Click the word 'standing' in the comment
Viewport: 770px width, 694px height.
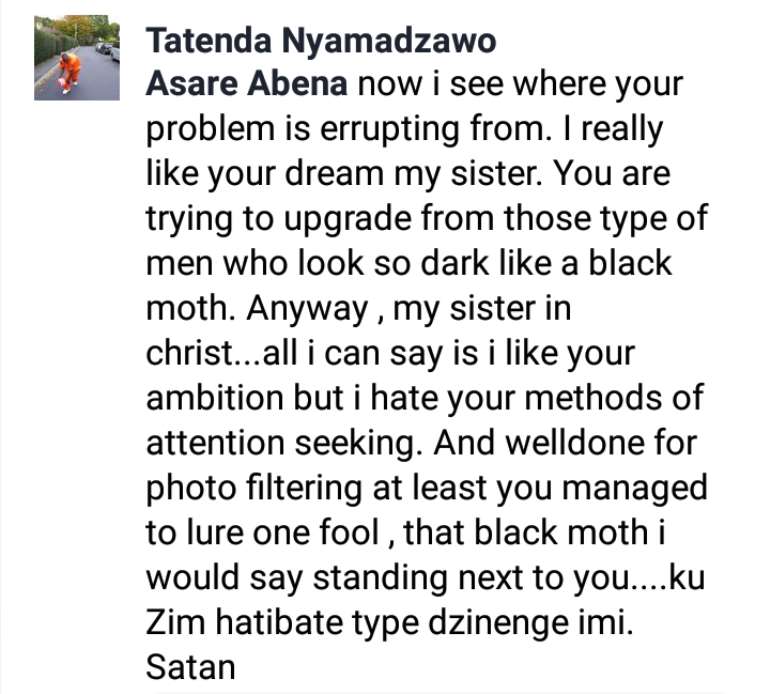tap(380, 578)
